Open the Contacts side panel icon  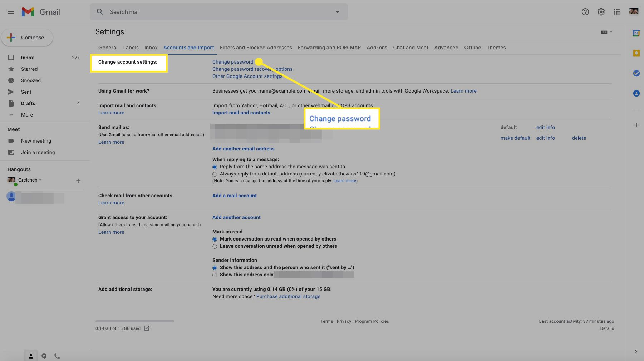coord(636,93)
